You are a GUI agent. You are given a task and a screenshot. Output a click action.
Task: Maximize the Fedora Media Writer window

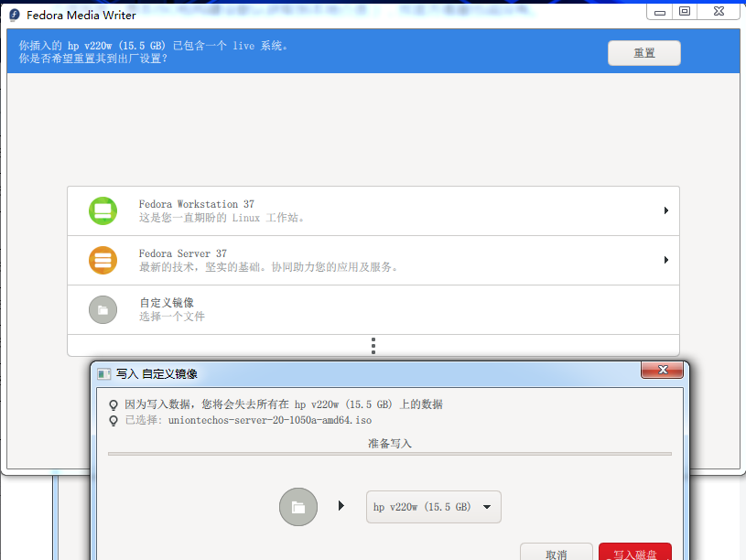point(684,12)
